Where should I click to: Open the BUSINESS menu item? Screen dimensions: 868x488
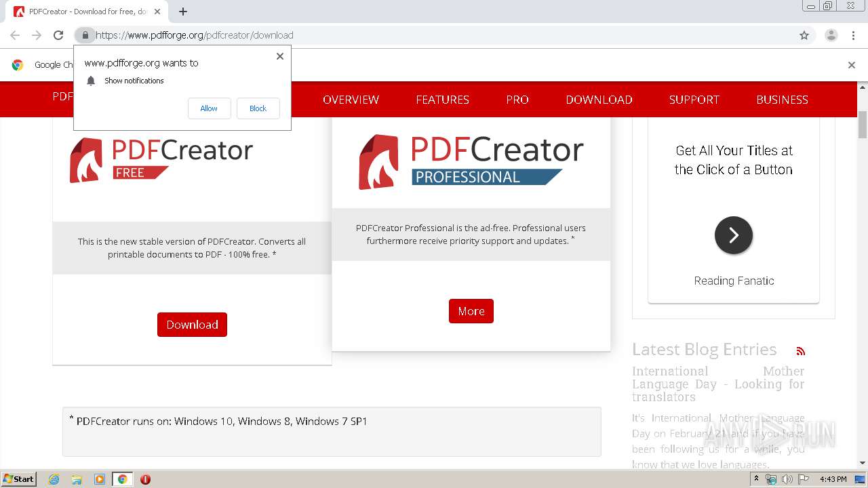pyautogui.click(x=782, y=100)
